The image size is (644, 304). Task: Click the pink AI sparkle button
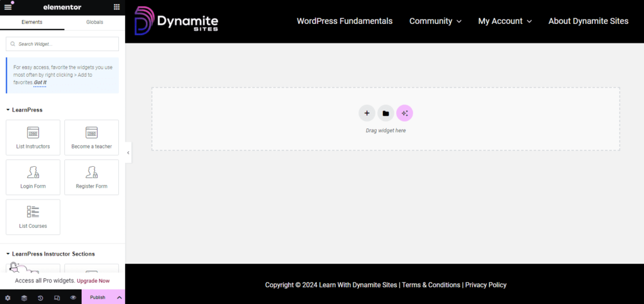click(404, 113)
